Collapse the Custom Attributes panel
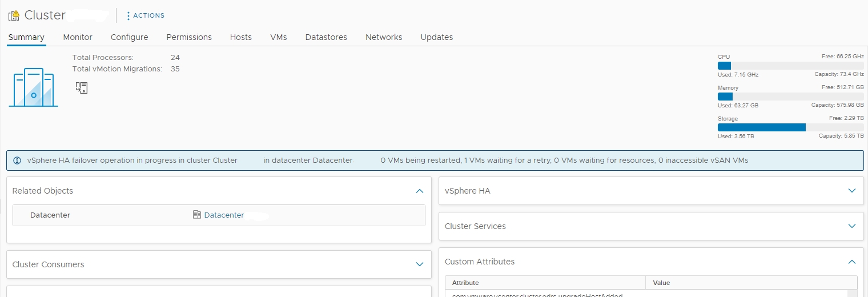This screenshot has height=297, width=868. (x=852, y=262)
